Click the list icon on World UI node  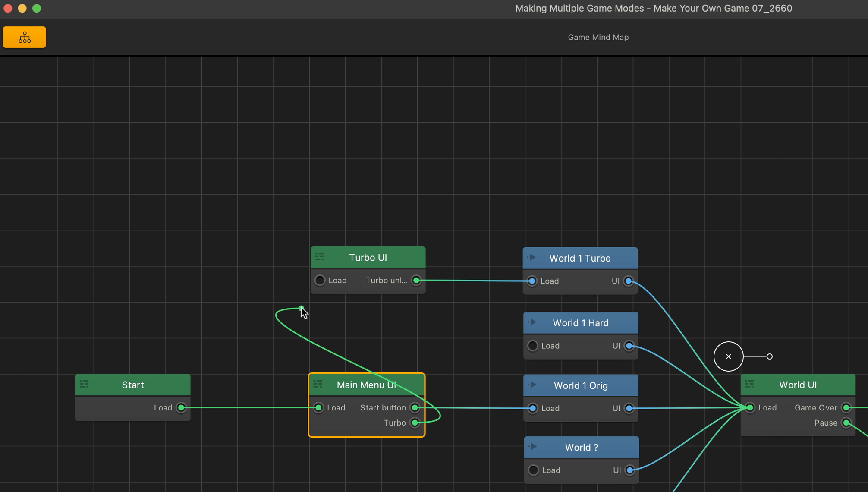[749, 384]
